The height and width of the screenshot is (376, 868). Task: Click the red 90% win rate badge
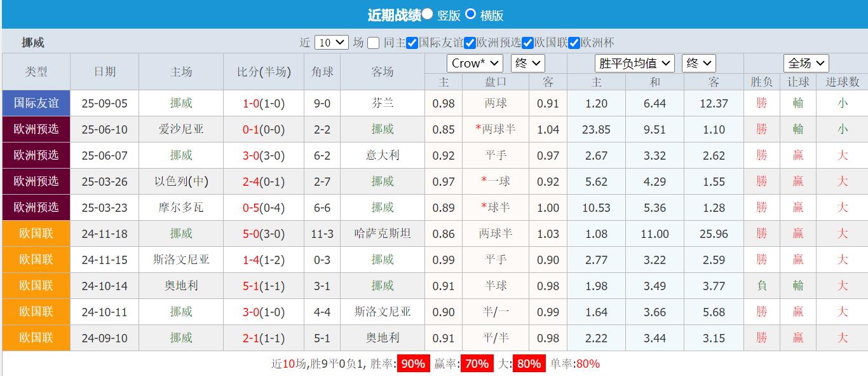pyautogui.click(x=412, y=364)
